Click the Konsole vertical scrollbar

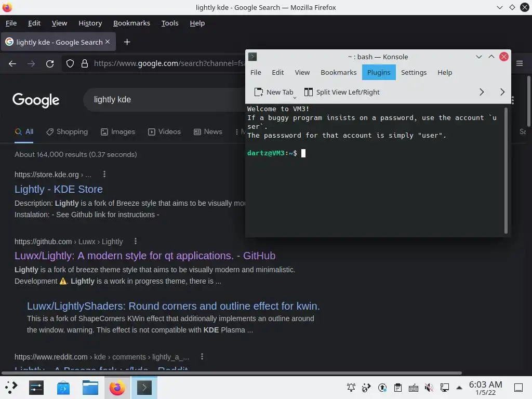click(x=506, y=170)
